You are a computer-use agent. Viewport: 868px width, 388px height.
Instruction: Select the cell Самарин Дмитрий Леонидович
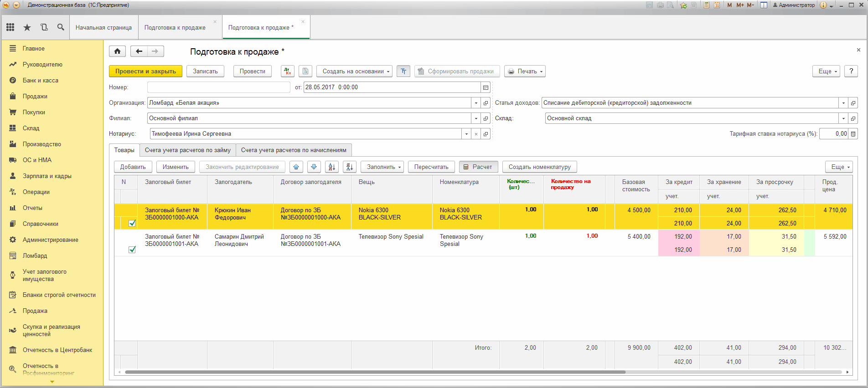tap(240, 243)
